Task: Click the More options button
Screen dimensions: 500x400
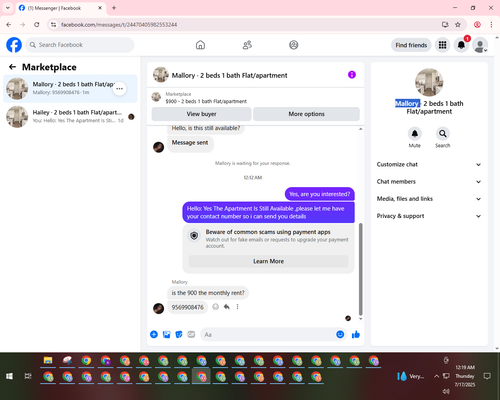Action: (x=306, y=114)
